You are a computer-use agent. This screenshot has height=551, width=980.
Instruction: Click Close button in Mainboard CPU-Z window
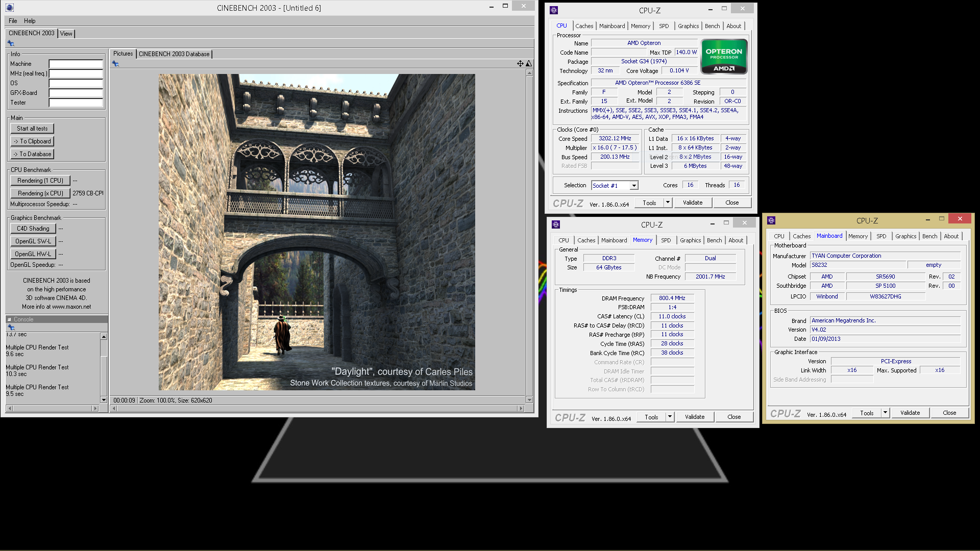pos(949,413)
